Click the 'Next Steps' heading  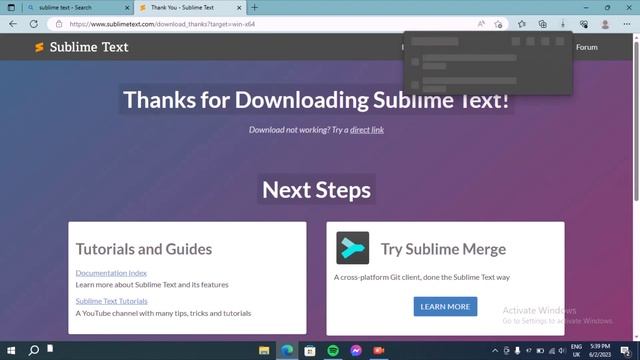(x=316, y=190)
